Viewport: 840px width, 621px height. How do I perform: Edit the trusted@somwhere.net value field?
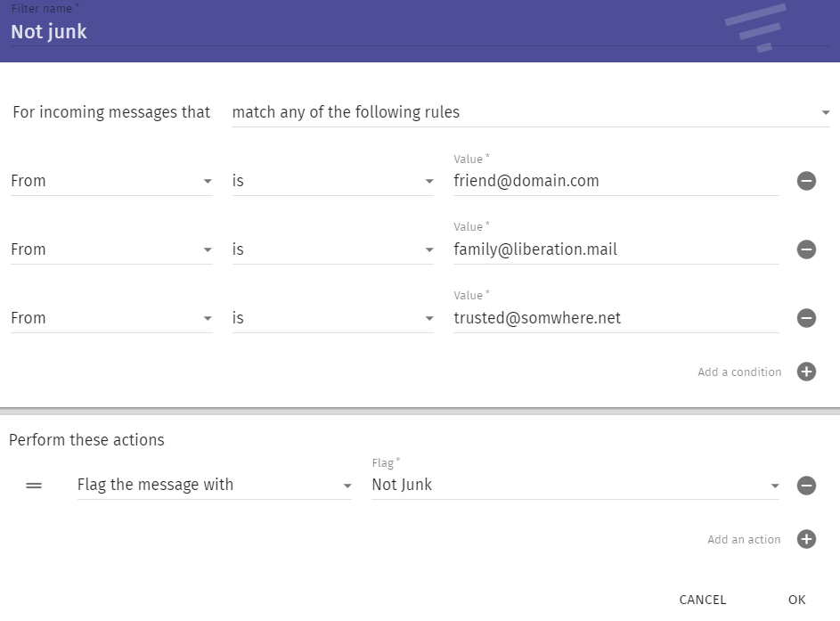[616, 318]
